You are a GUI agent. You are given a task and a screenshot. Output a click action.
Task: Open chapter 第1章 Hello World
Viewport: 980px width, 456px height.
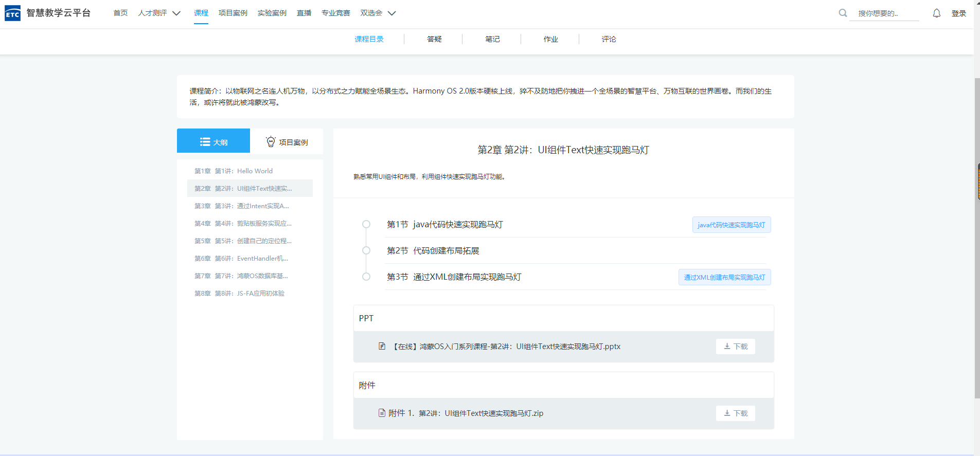(250, 171)
